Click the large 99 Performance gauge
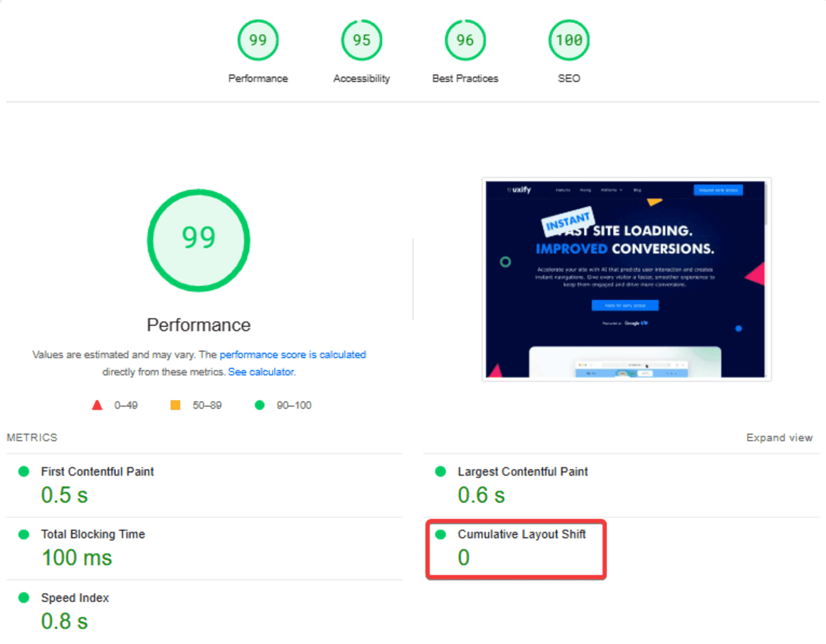This screenshot has width=826, height=644. point(199,240)
